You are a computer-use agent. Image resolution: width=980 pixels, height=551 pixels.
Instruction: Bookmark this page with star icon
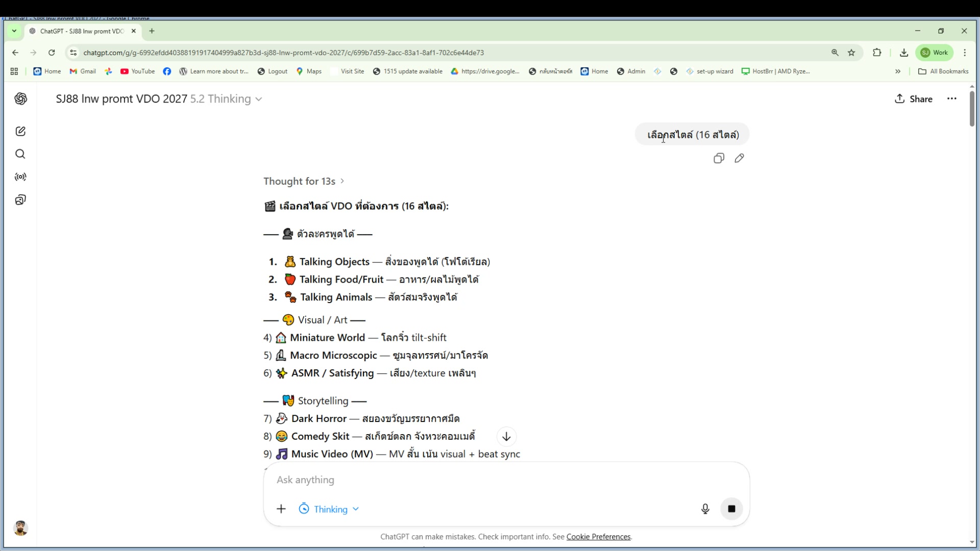click(x=851, y=53)
